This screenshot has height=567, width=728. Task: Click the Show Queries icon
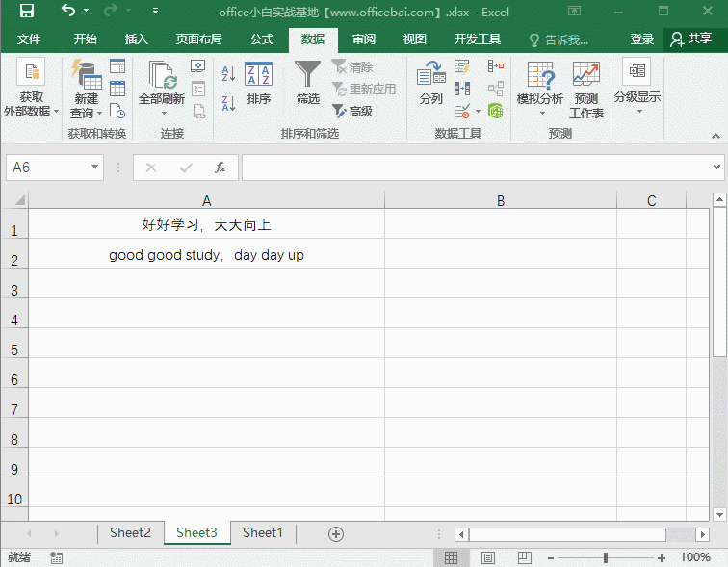tap(117, 66)
